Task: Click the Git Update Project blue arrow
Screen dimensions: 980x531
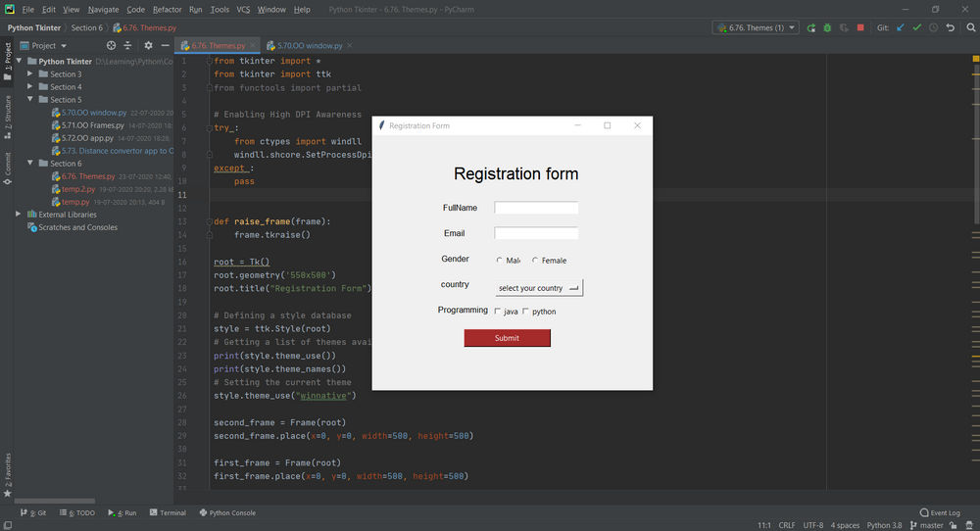Action: pyautogui.click(x=901, y=27)
